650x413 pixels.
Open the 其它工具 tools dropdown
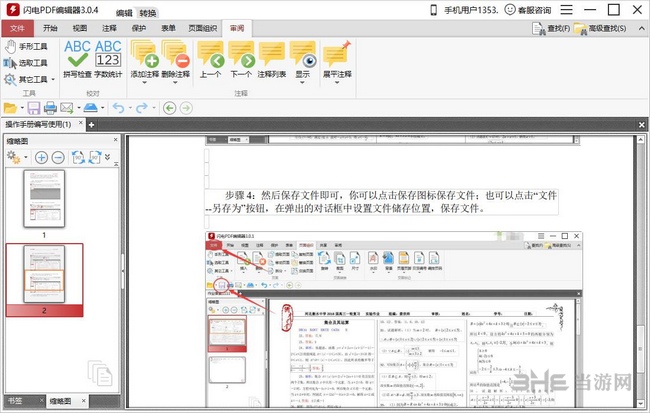point(29,79)
